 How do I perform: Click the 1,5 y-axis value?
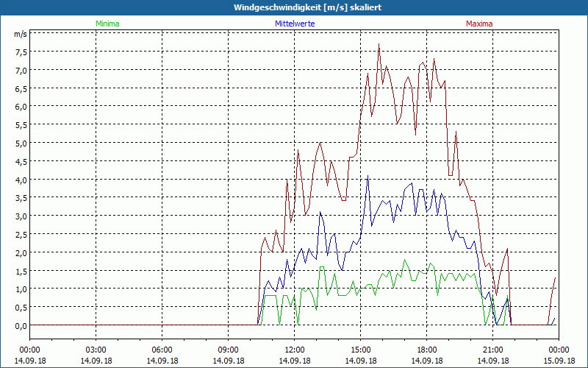[x=21, y=271]
